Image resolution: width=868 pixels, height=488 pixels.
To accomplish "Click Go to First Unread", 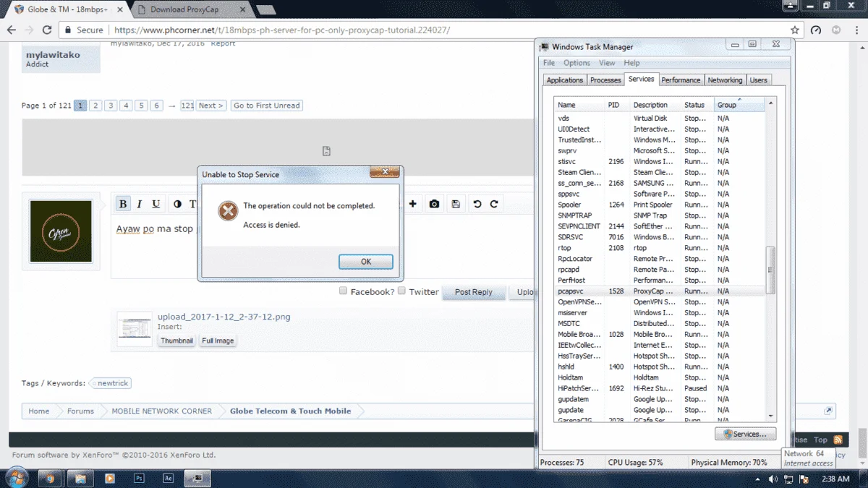I will tap(266, 106).
